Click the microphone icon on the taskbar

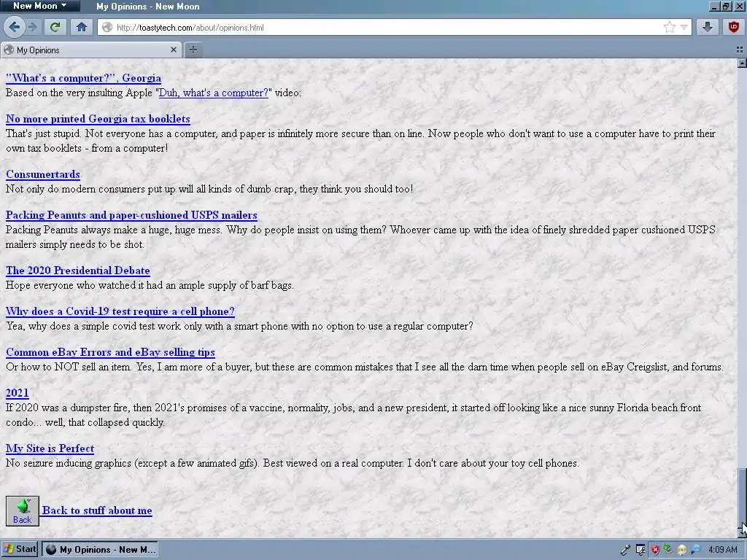click(625, 550)
